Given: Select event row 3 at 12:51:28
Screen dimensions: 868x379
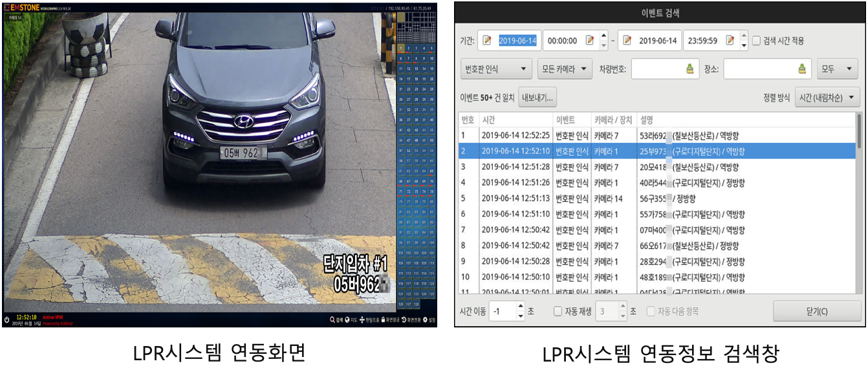Looking at the screenshot, I should tap(657, 167).
